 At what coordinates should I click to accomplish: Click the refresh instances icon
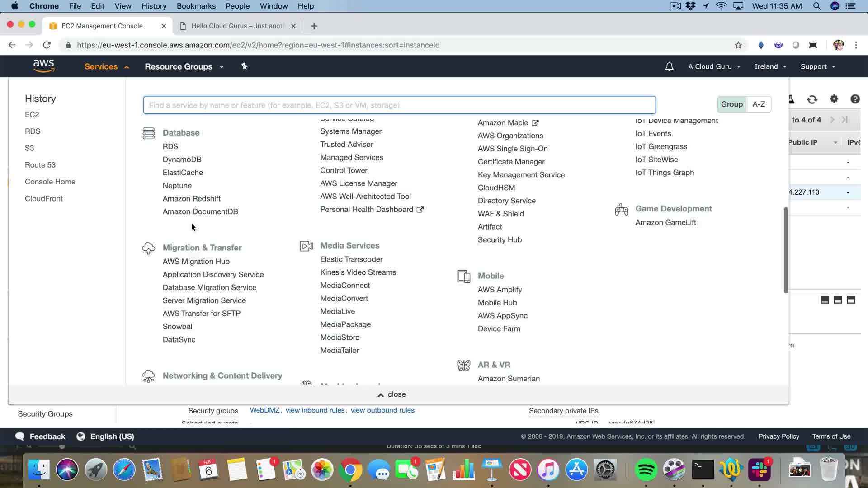click(812, 99)
